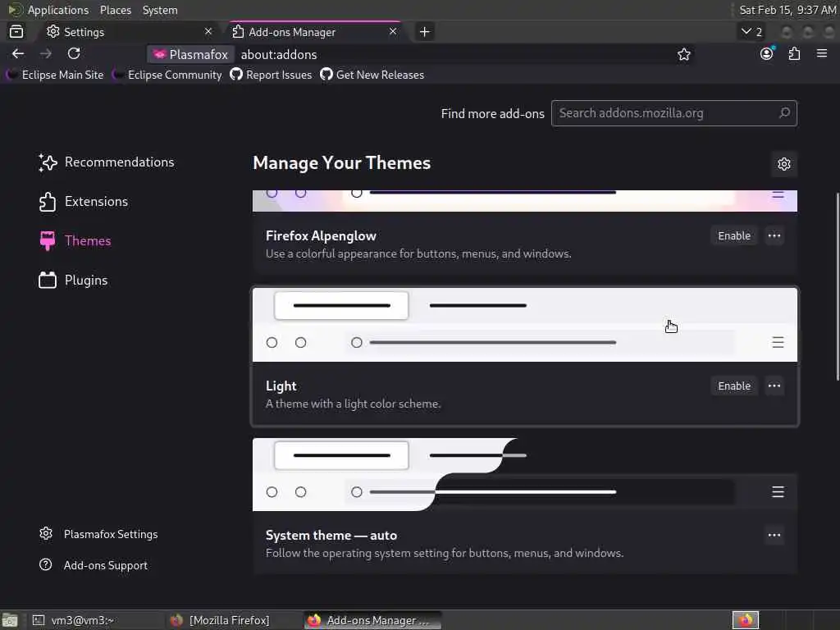This screenshot has height=630, width=840.
Task: Open the Get New Releases bookmark
Action: tap(372, 75)
